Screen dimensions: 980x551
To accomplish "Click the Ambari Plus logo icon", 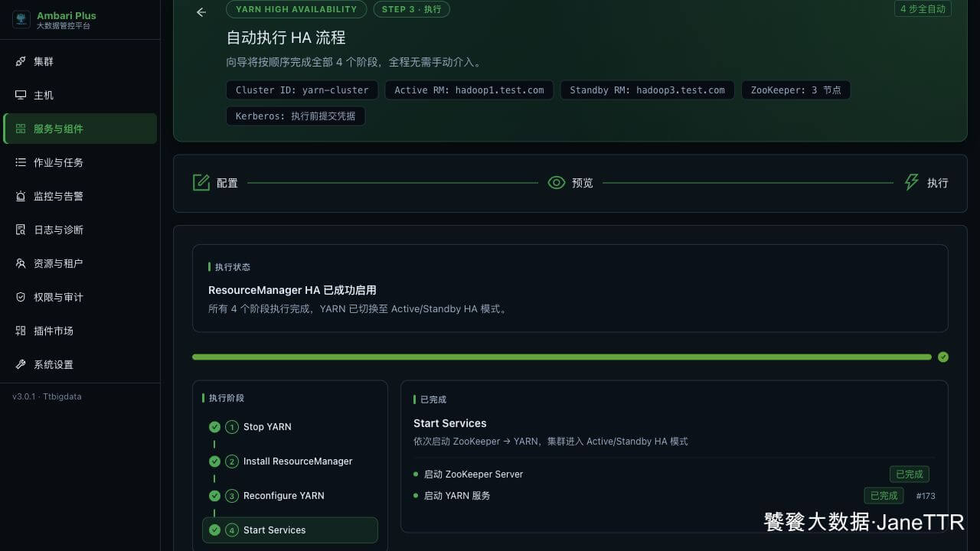I will pyautogui.click(x=21, y=20).
